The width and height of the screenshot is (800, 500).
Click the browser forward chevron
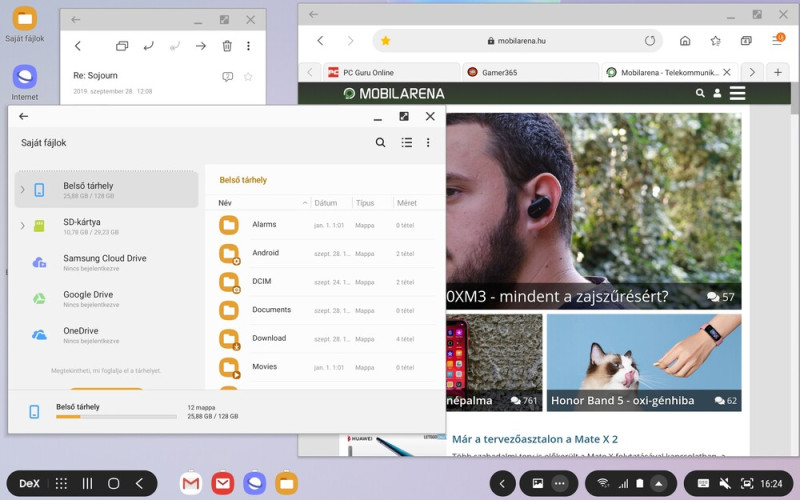click(351, 41)
